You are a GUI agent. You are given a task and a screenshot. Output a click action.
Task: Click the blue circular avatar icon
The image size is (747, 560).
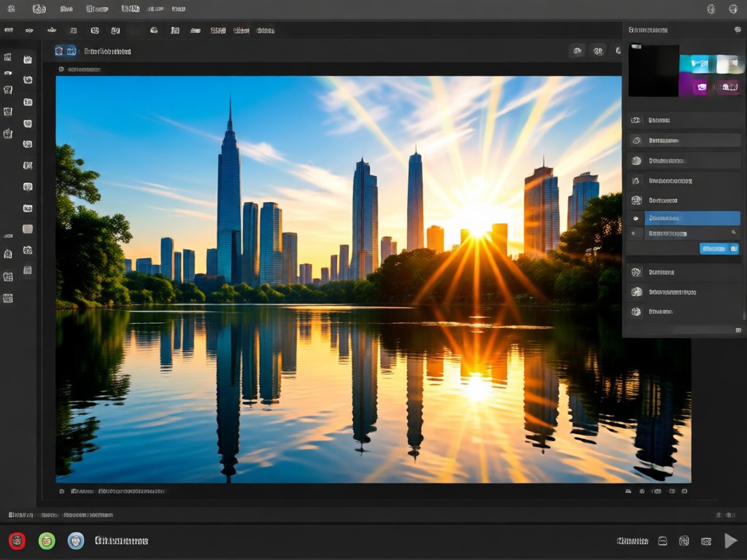tap(76, 541)
